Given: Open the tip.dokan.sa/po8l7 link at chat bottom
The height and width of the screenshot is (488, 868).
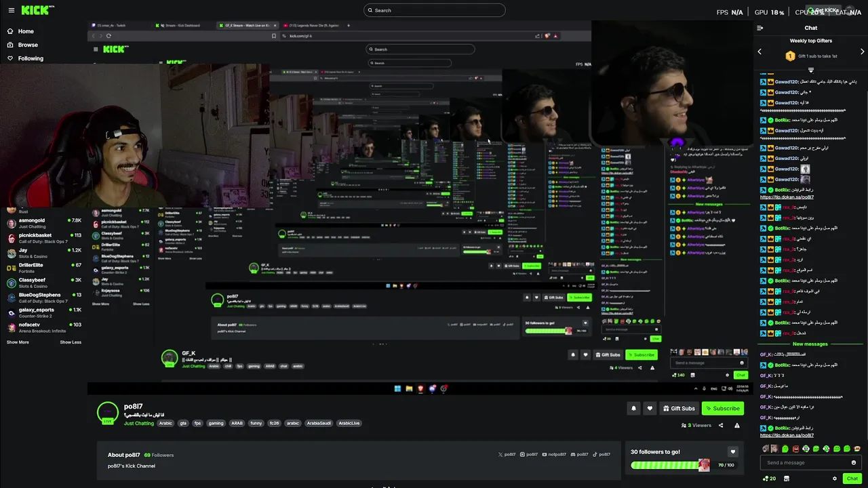Looking at the screenshot, I should click(787, 435).
